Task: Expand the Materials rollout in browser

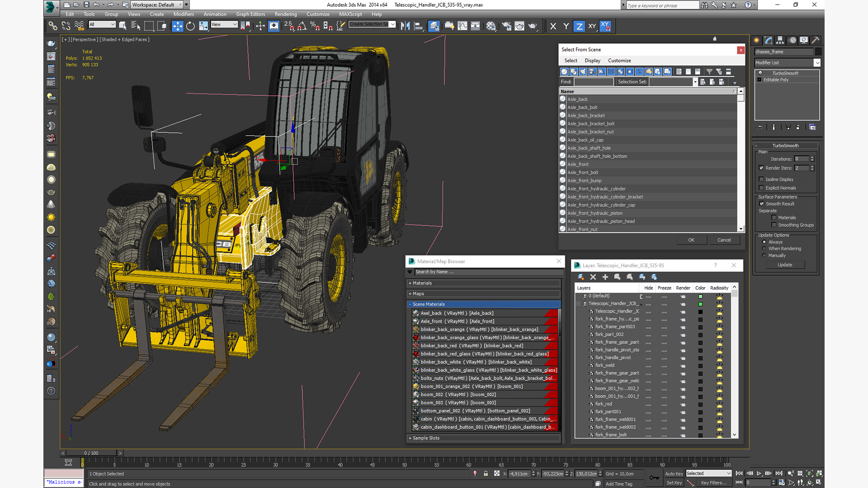Action: (484, 283)
